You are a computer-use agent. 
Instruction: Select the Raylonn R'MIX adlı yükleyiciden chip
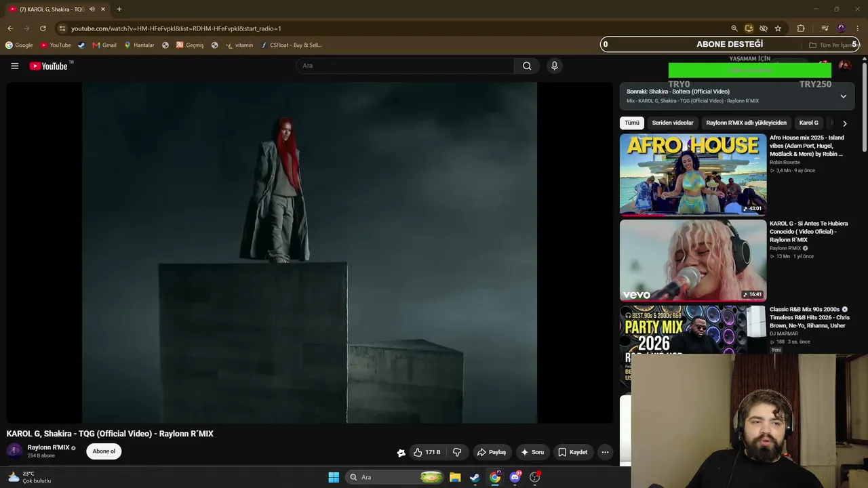pyautogui.click(x=746, y=123)
